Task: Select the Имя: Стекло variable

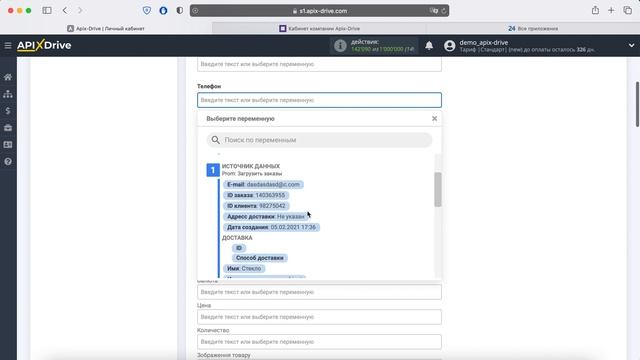Action: [x=244, y=269]
